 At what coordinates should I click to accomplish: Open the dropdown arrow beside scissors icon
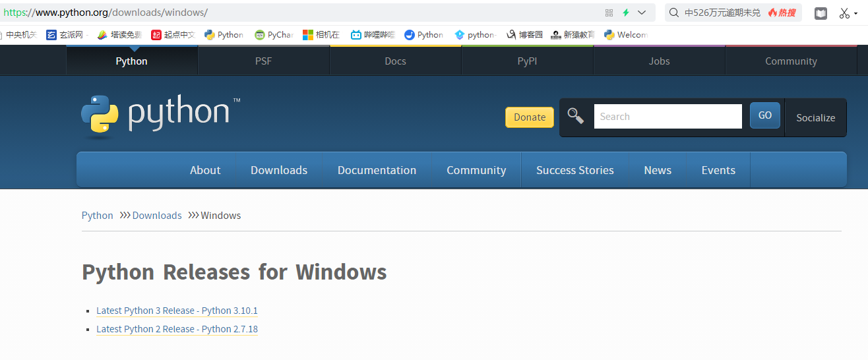click(855, 14)
